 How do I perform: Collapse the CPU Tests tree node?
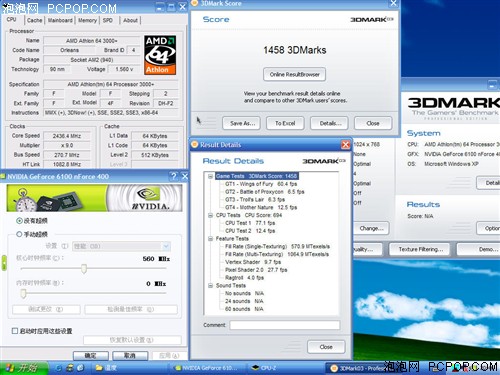click(211, 215)
